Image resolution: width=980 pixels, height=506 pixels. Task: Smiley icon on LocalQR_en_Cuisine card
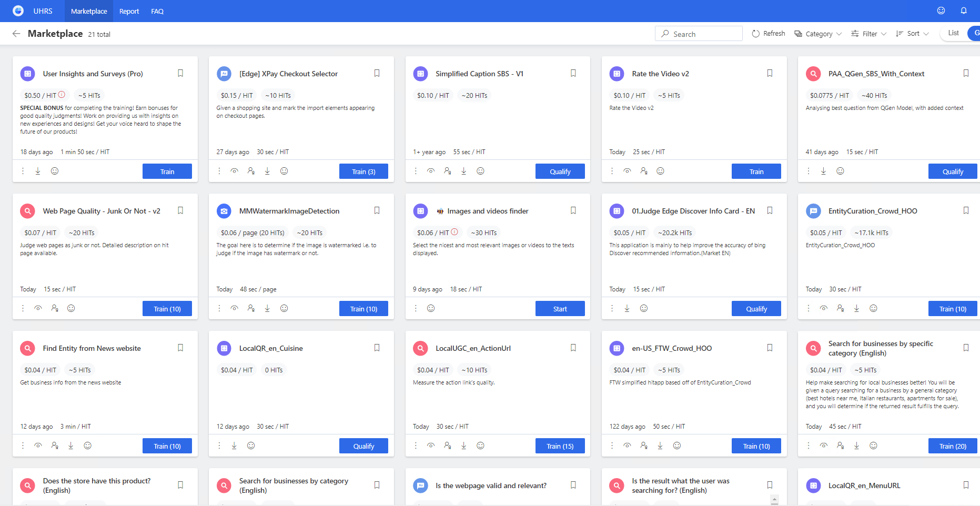coord(251,446)
